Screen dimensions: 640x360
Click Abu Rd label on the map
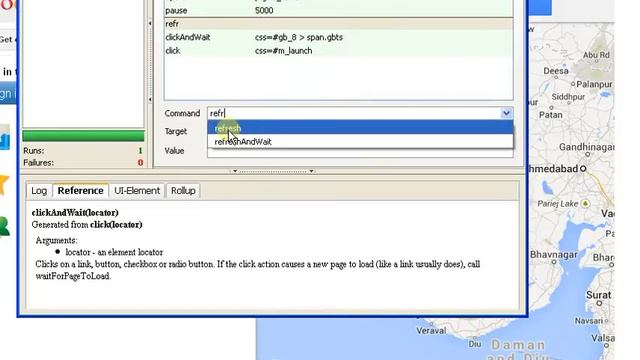(596, 55)
